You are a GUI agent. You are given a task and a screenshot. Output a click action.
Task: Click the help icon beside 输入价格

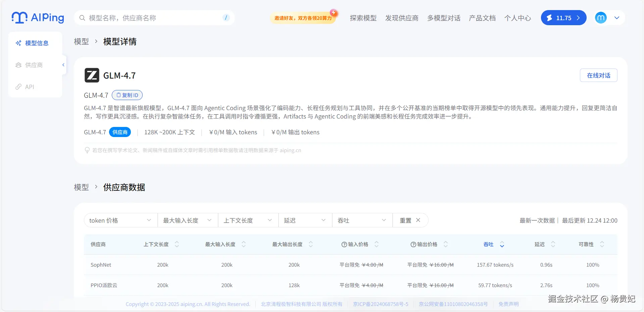[344, 244]
